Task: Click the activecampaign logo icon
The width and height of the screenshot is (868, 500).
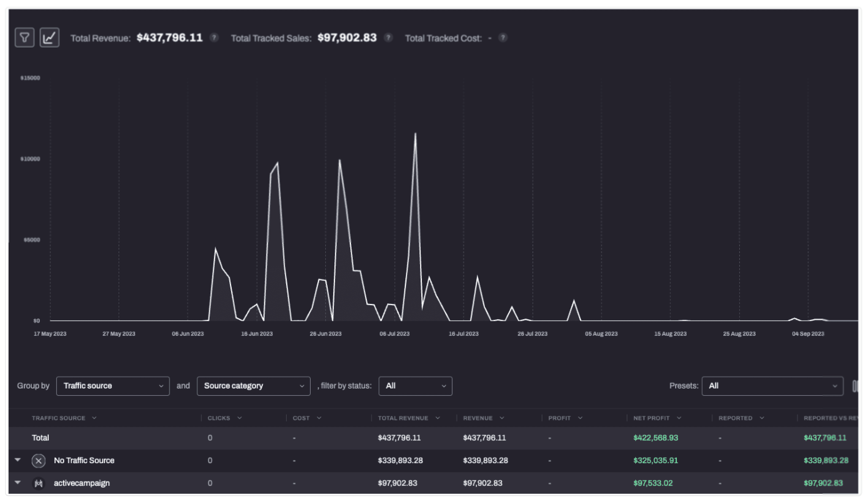Action: click(39, 483)
